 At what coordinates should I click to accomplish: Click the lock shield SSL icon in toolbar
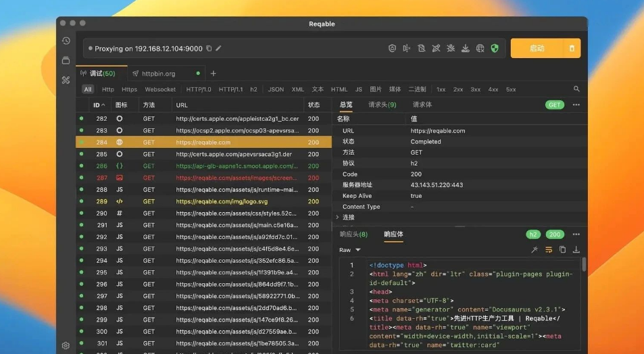click(392, 49)
